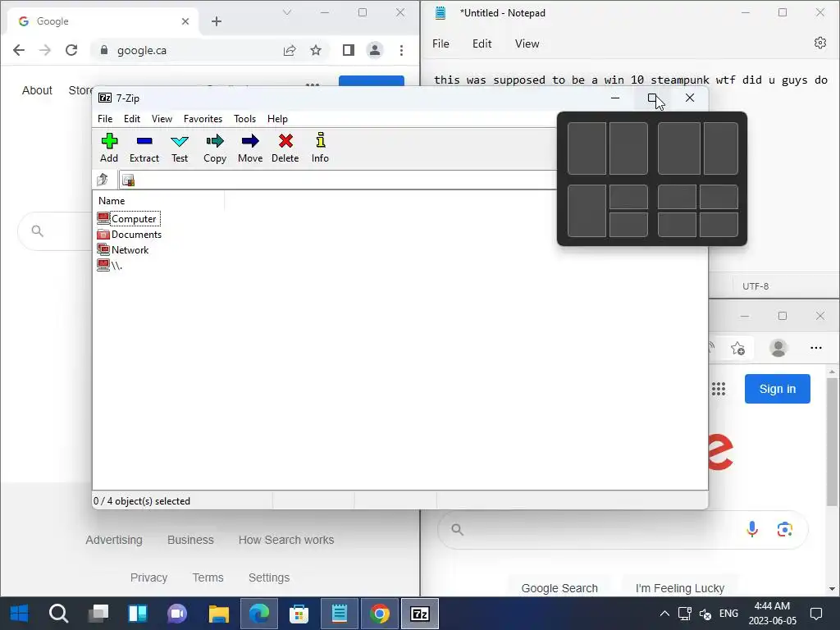840x630 pixels.
Task: Open the Business footer link
Action: coord(190,540)
